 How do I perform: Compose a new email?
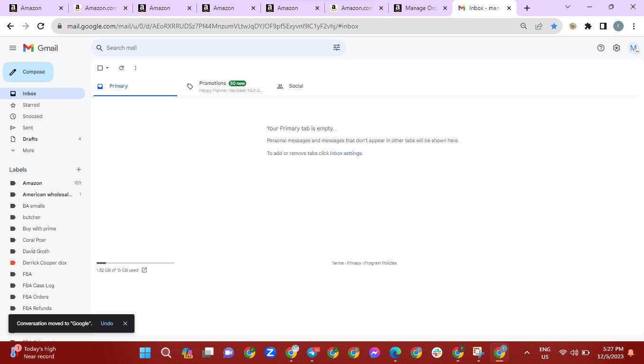pyautogui.click(x=28, y=72)
